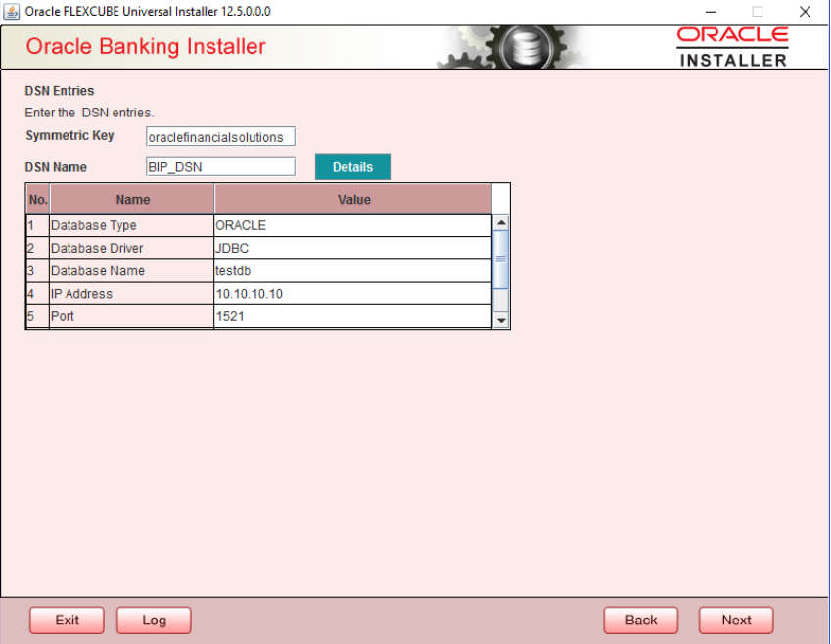Click the IP Address name cell
The height and width of the screenshot is (644, 831).
pos(131,294)
